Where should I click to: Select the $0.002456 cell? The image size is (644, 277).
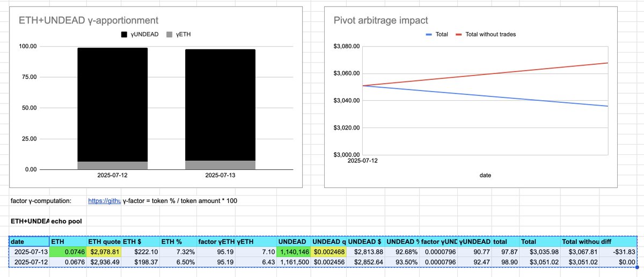coord(328,262)
